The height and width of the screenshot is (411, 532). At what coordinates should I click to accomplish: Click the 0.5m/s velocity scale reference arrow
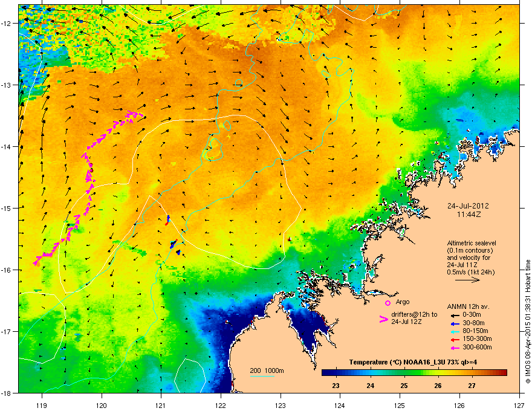(467, 280)
